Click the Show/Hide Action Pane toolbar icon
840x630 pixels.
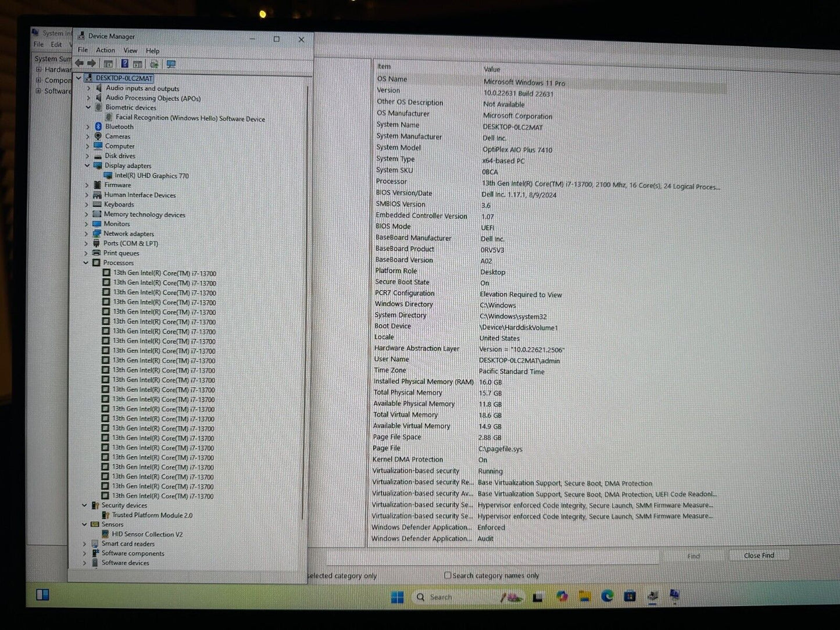[x=138, y=64]
